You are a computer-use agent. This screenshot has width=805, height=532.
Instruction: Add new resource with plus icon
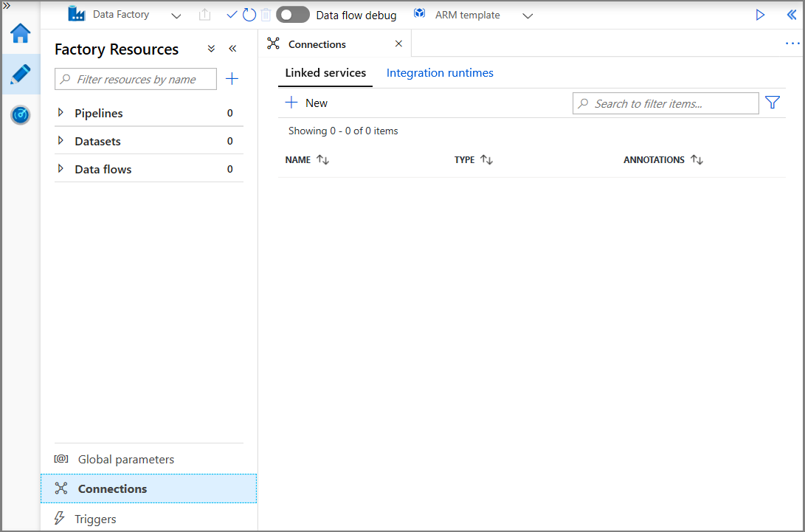click(x=232, y=79)
